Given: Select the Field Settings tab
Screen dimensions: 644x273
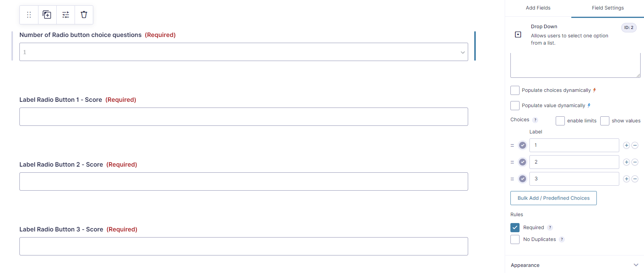Looking at the screenshot, I should [x=607, y=8].
